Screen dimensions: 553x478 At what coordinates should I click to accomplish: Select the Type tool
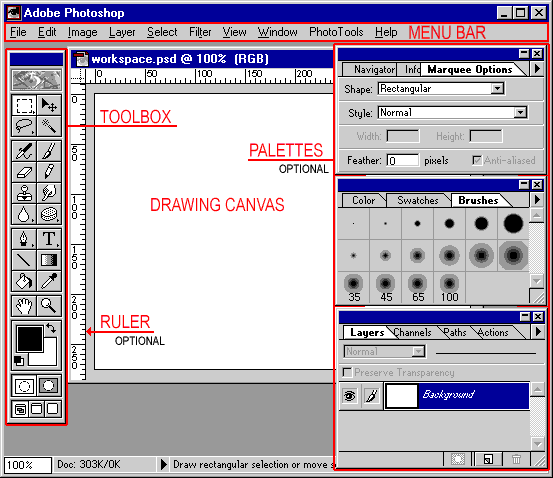click(x=49, y=239)
